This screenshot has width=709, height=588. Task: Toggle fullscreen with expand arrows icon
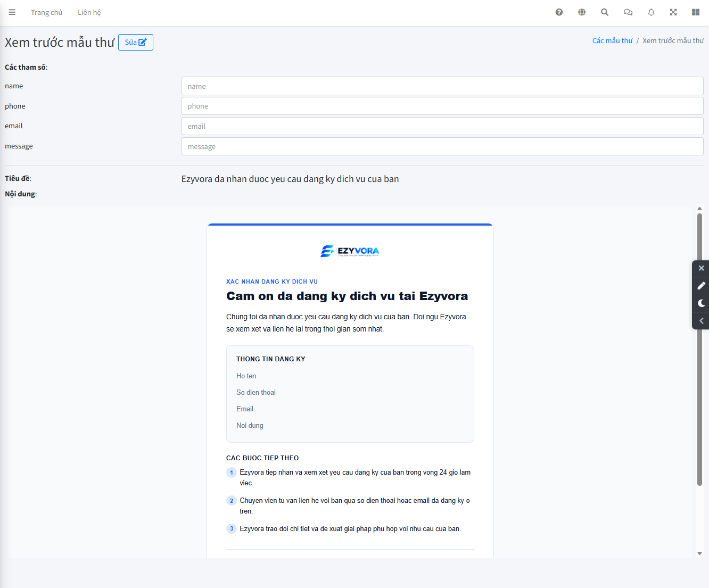pyautogui.click(x=673, y=12)
